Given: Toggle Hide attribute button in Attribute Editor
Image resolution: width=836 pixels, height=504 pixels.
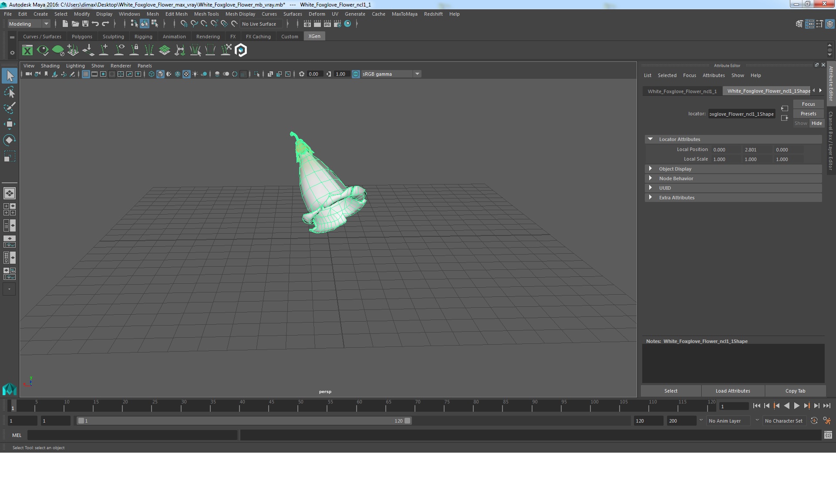Looking at the screenshot, I should coord(816,123).
